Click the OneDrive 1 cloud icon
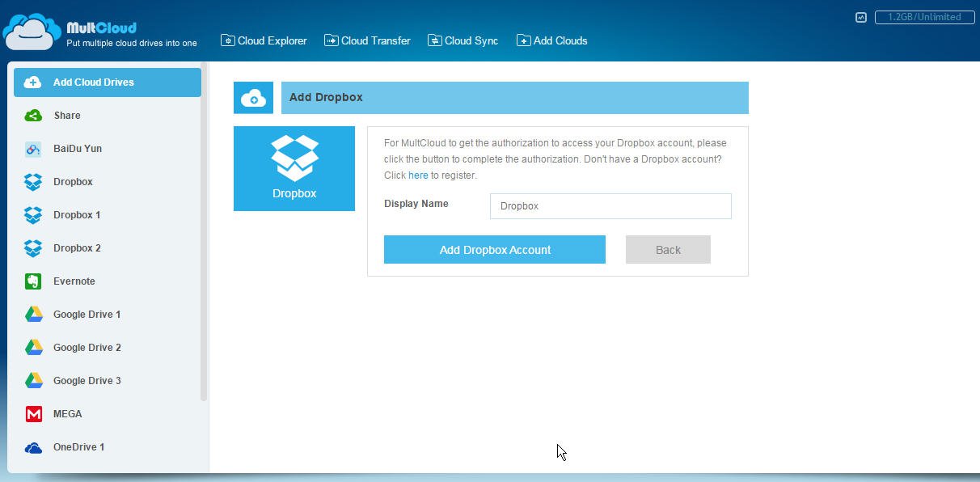The image size is (980, 482). [33, 447]
